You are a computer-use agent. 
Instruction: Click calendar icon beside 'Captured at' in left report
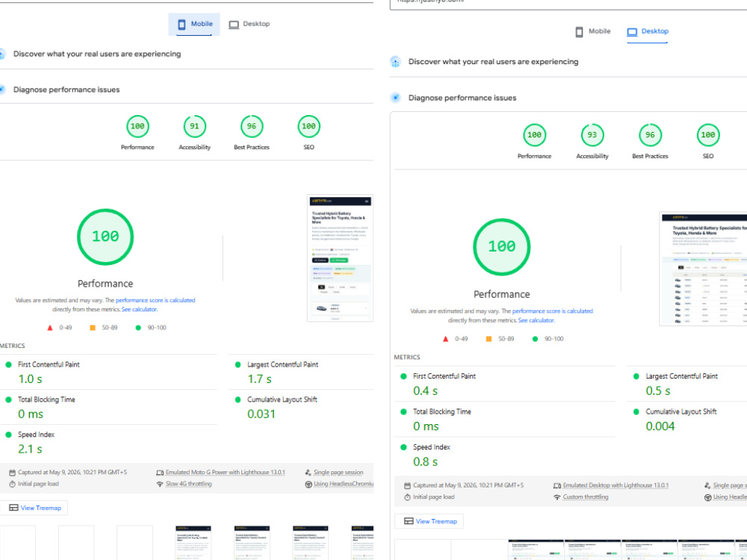click(x=13, y=473)
